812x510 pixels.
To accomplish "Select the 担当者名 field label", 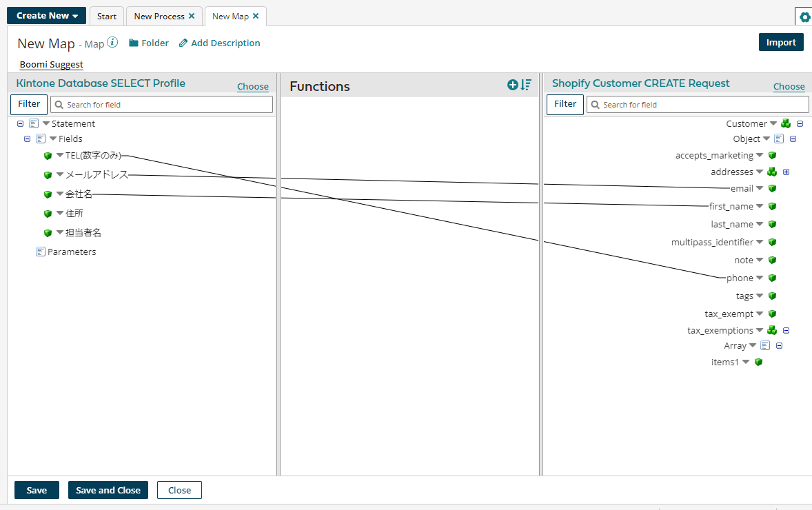I will point(83,232).
